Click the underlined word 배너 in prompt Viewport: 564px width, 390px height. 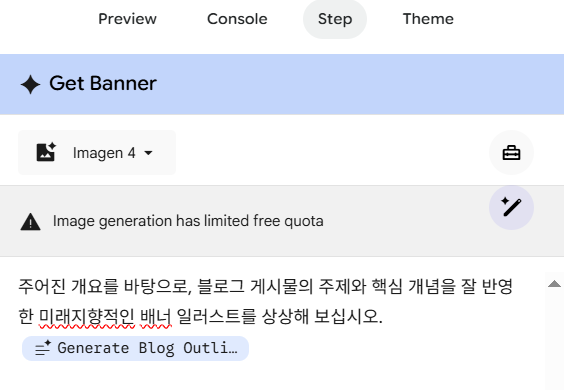156,317
